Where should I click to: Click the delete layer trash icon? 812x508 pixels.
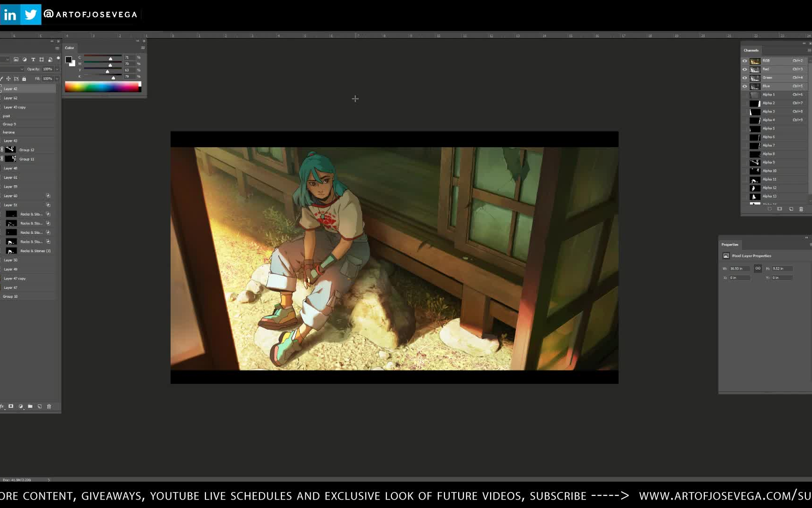point(49,406)
